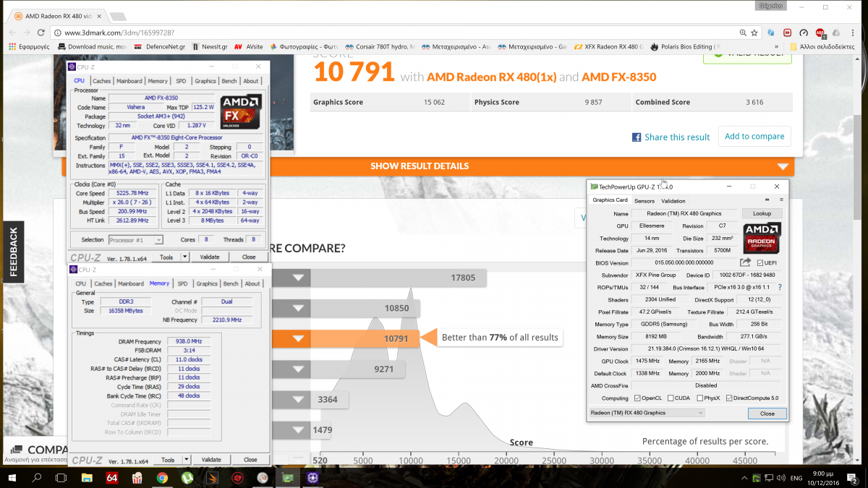Toggle the OpenCL computing checkbox
Screen dimensions: 868x488
tap(637, 398)
